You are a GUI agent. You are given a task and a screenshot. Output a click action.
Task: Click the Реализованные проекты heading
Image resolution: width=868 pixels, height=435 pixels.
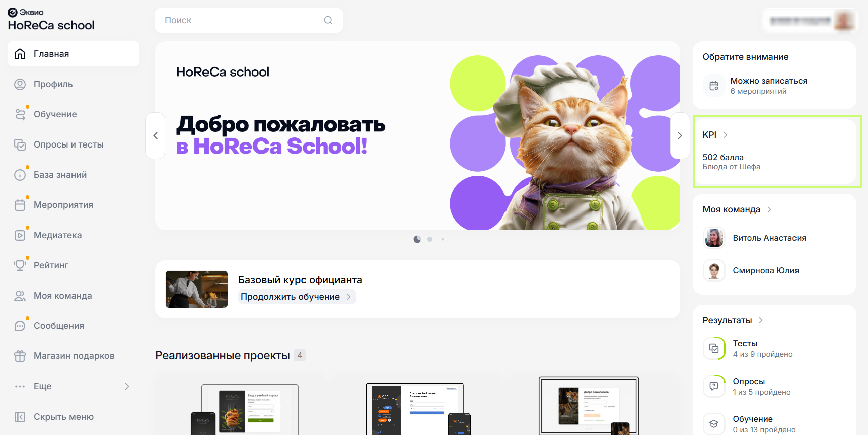pyautogui.click(x=223, y=355)
